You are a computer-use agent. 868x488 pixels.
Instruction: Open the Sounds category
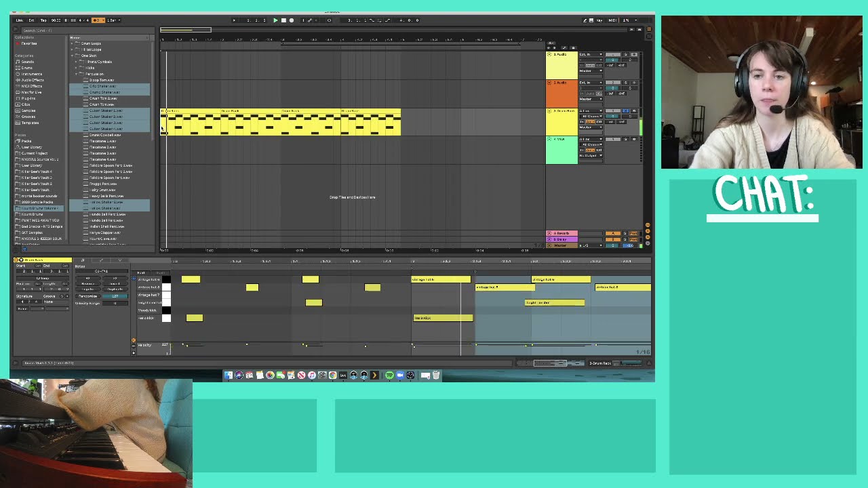pyautogui.click(x=27, y=62)
